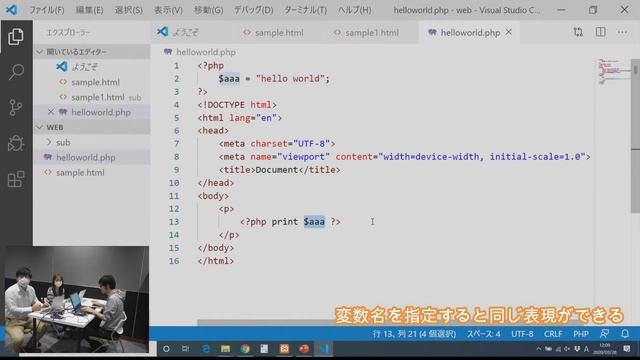Open sample.html in open editors list
Screen dimensions: 640x360
91,82
